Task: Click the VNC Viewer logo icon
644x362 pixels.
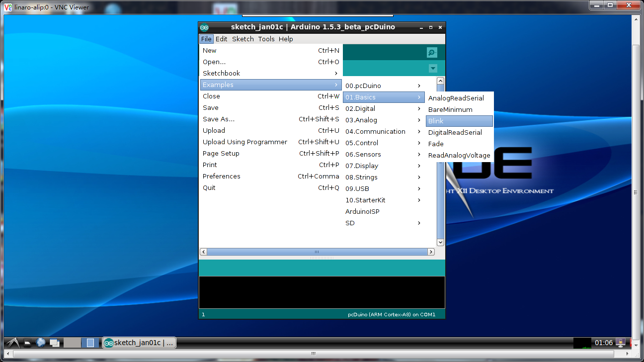Action: point(8,7)
